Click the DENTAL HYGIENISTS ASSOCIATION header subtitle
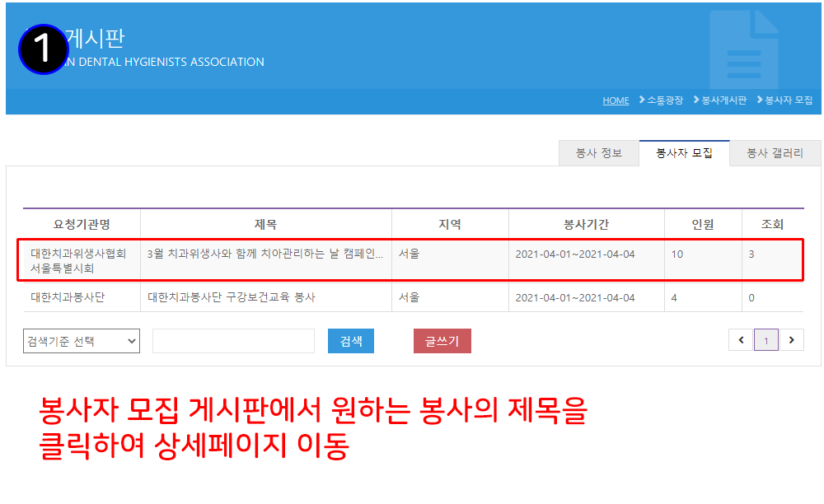 click(x=171, y=62)
